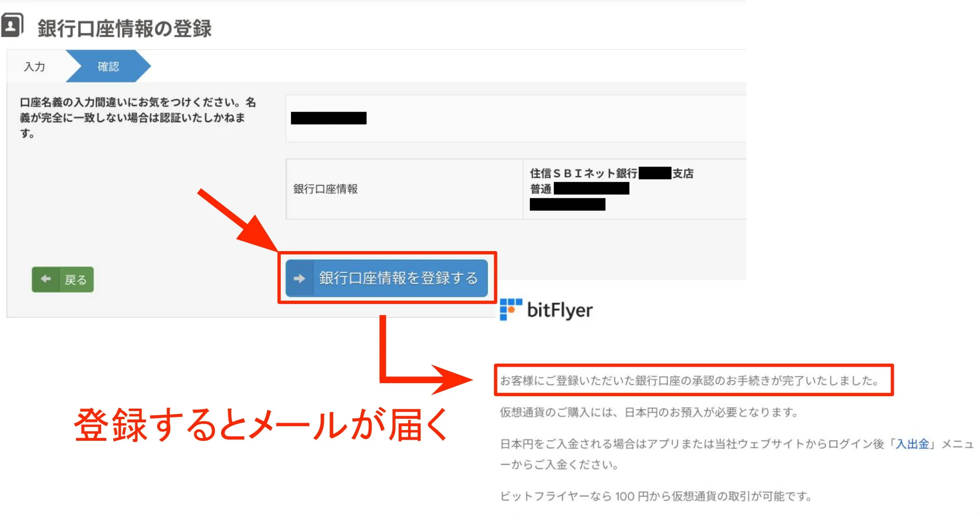Screen dimensions: 980x514
Task: Click the right arrow icon in the blue register button
Action: click(300, 279)
